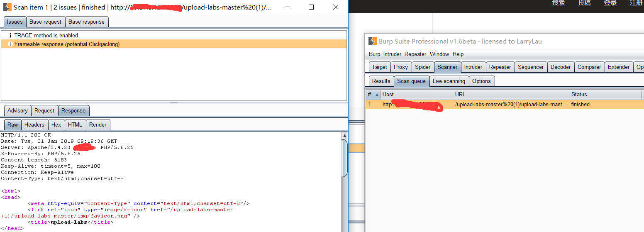Switch to the Extender tool tab

[619, 67]
